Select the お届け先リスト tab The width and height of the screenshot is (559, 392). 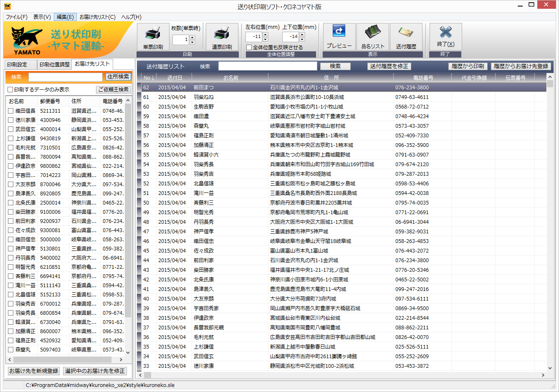tap(92, 64)
